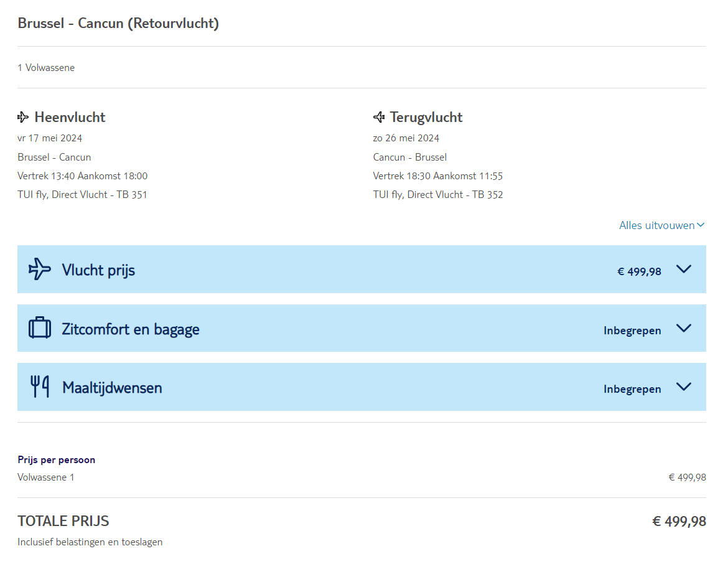Viewport: 728px width, 564px height.
Task: Click the small arrow next to Alles uitvouwen
Action: click(x=701, y=225)
